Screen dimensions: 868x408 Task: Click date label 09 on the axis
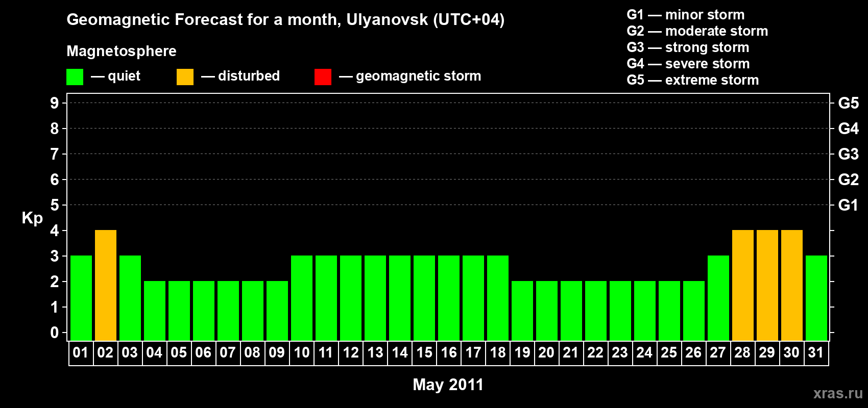coord(277,352)
